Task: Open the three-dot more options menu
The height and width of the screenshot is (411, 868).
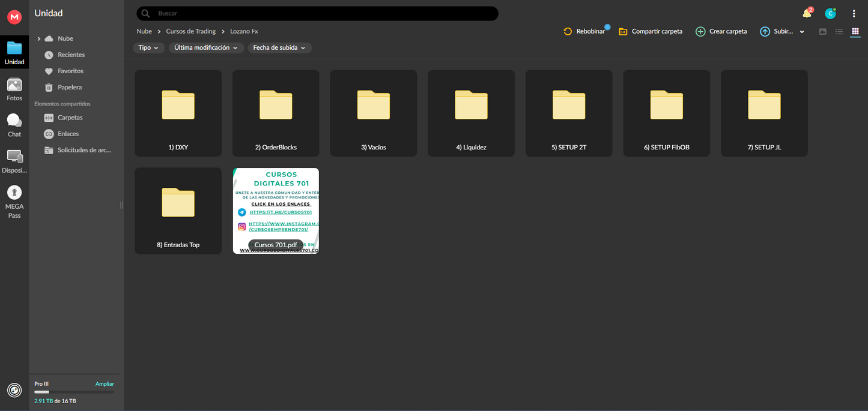Action: [854, 13]
